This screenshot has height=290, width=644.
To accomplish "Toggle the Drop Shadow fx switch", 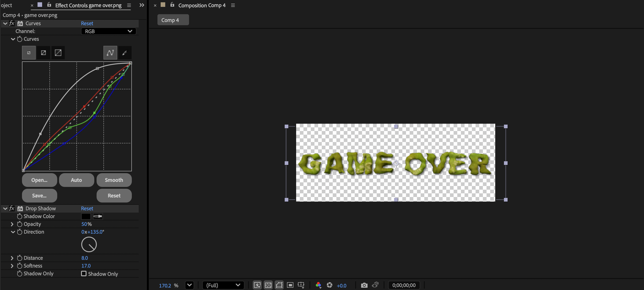I will coord(12,208).
